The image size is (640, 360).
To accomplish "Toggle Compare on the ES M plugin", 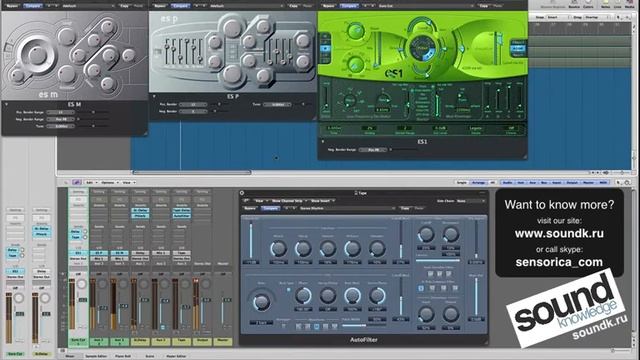I will [33, 6].
